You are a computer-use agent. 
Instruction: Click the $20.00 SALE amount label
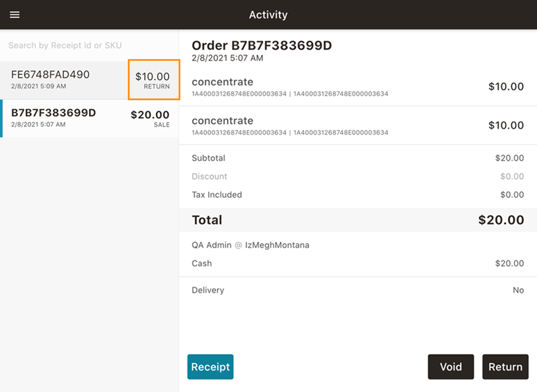150,119
